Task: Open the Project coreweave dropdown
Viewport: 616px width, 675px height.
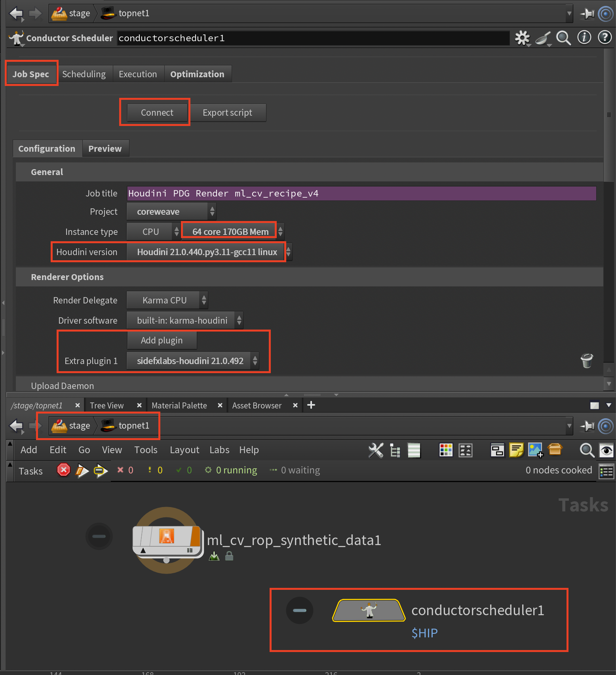Action: [171, 212]
